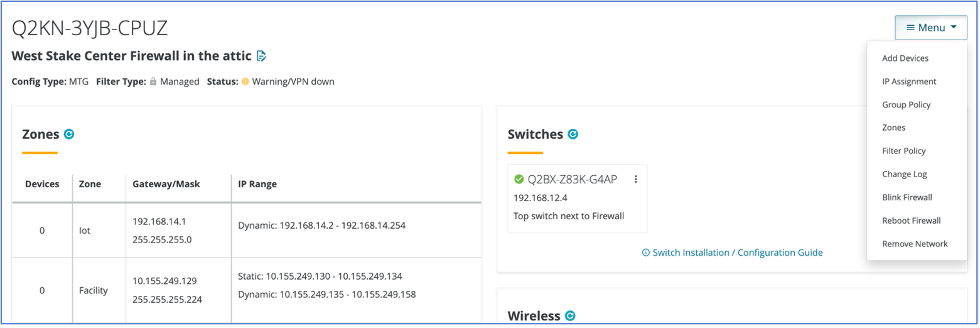This screenshot has height=328, width=980.
Task: Click the edit note icon beside firewall name
Action: pos(262,57)
